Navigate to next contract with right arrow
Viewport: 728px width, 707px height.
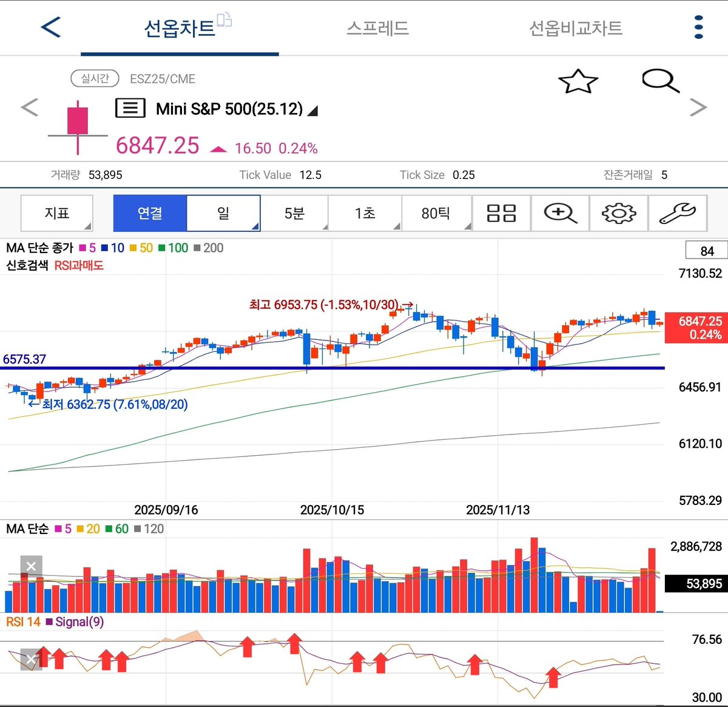[x=698, y=107]
